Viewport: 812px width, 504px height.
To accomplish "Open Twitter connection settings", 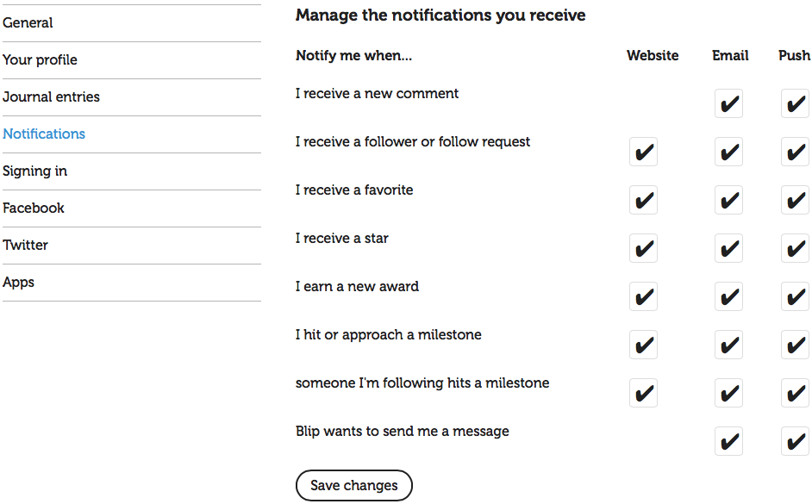I will point(26,245).
